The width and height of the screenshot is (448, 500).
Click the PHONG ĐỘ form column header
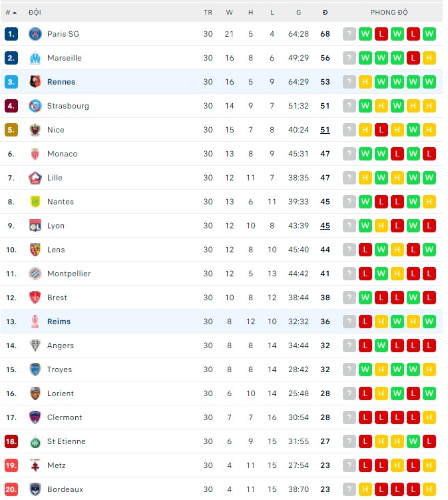[389, 13]
